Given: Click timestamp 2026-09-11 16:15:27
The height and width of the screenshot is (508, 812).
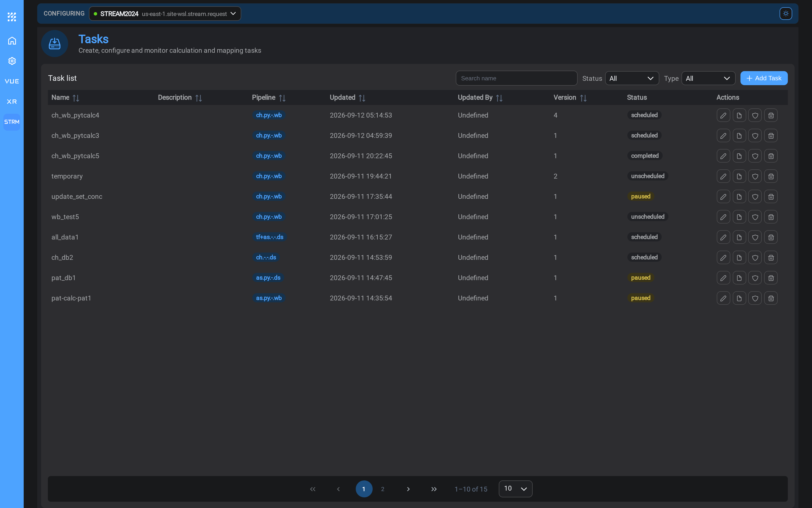Looking at the screenshot, I should 361,237.
